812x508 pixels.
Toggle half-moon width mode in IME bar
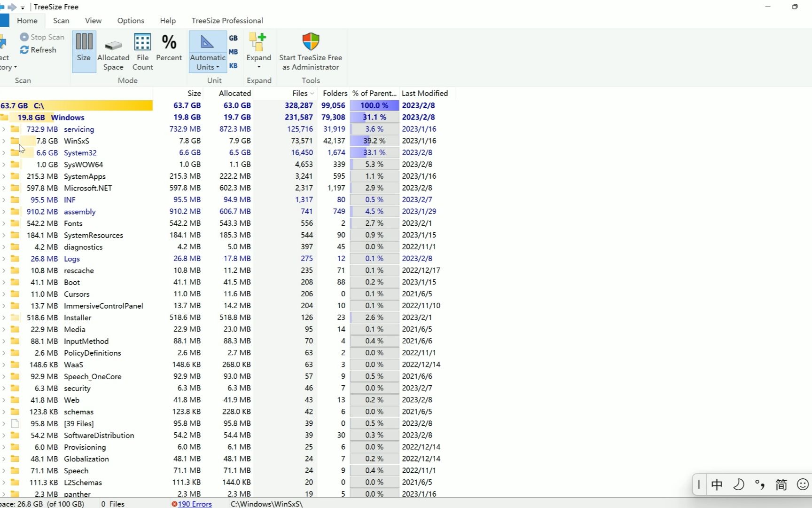(739, 484)
